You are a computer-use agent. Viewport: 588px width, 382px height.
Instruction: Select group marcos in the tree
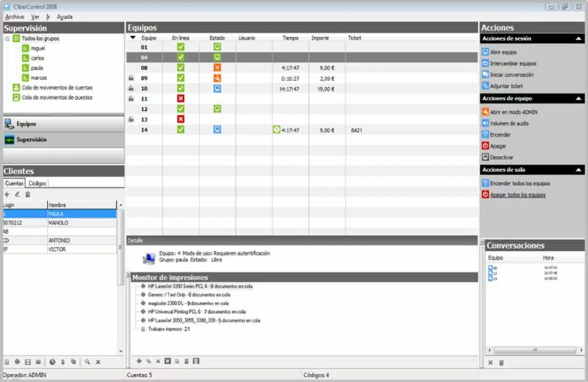[x=39, y=78]
